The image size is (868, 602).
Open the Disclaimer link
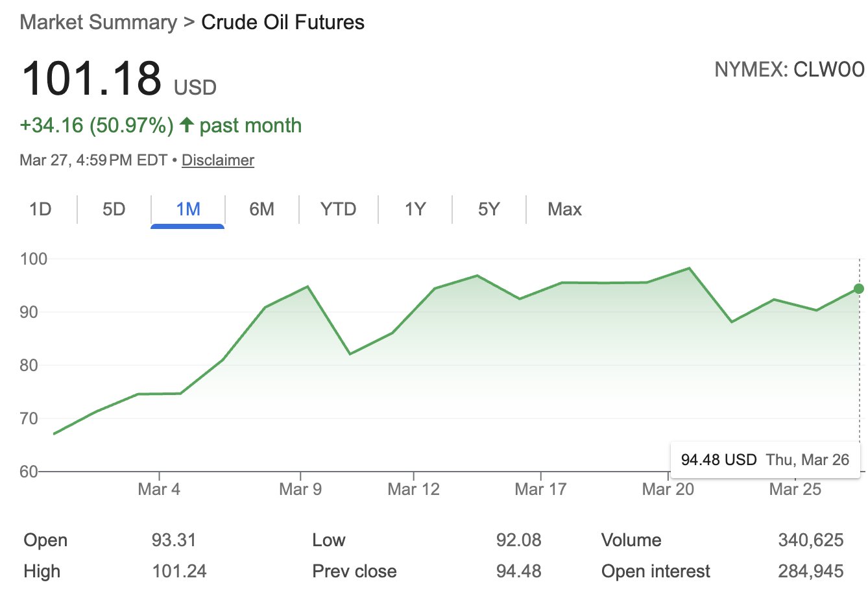coord(218,160)
